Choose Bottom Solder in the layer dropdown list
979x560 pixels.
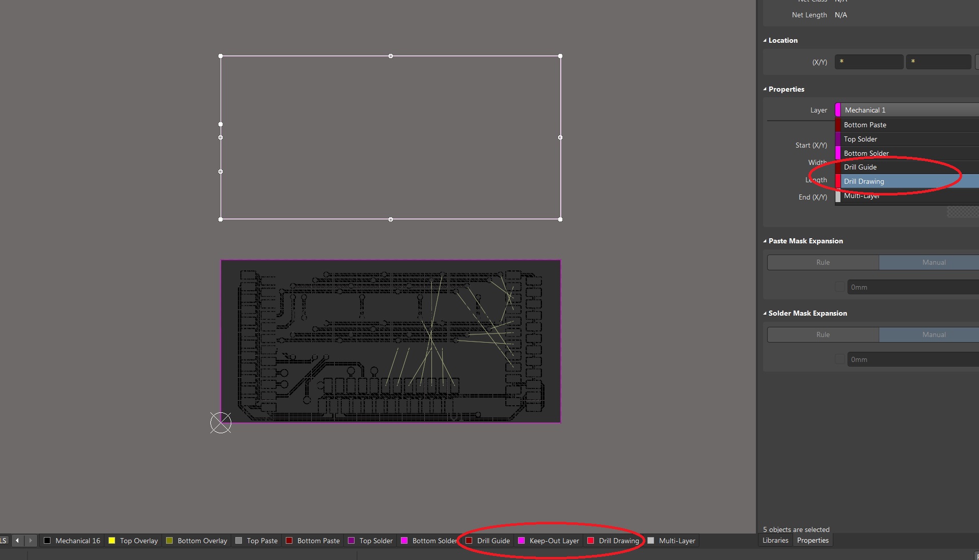point(907,153)
